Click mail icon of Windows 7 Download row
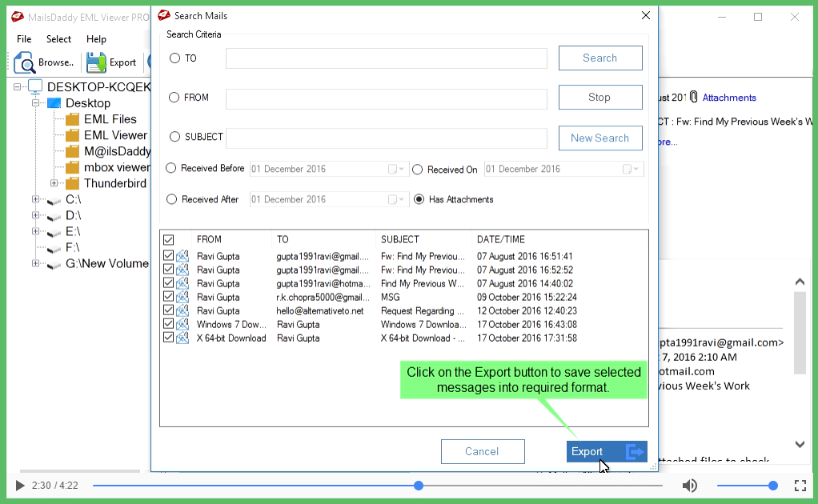Image resolution: width=818 pixels, height=504 pixels. pos(182,324)
